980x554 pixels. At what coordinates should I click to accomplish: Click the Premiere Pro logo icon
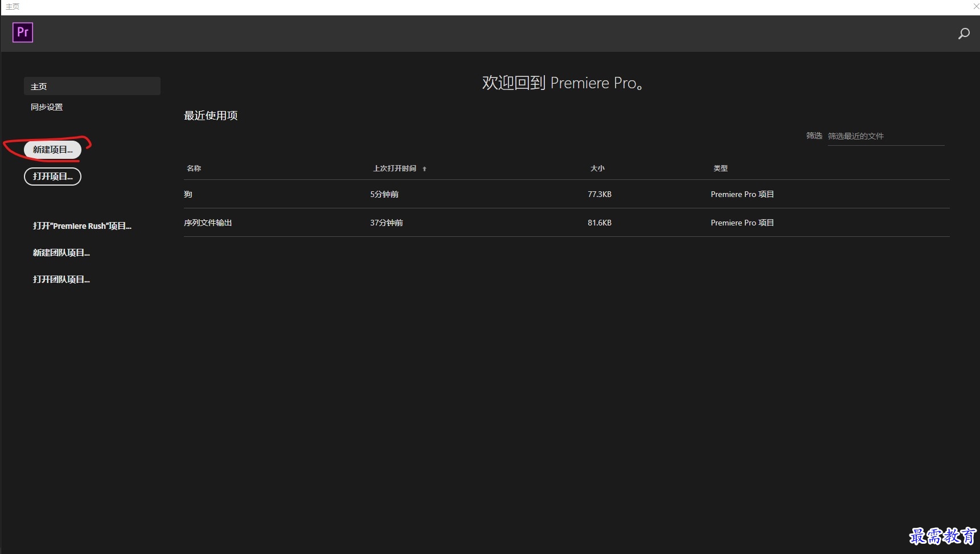[23, 32]
